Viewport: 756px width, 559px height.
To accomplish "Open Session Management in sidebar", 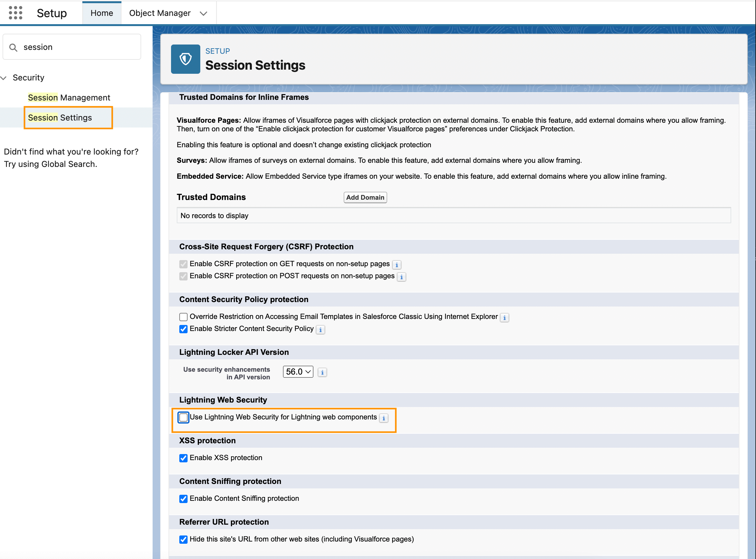I will 69,98.
